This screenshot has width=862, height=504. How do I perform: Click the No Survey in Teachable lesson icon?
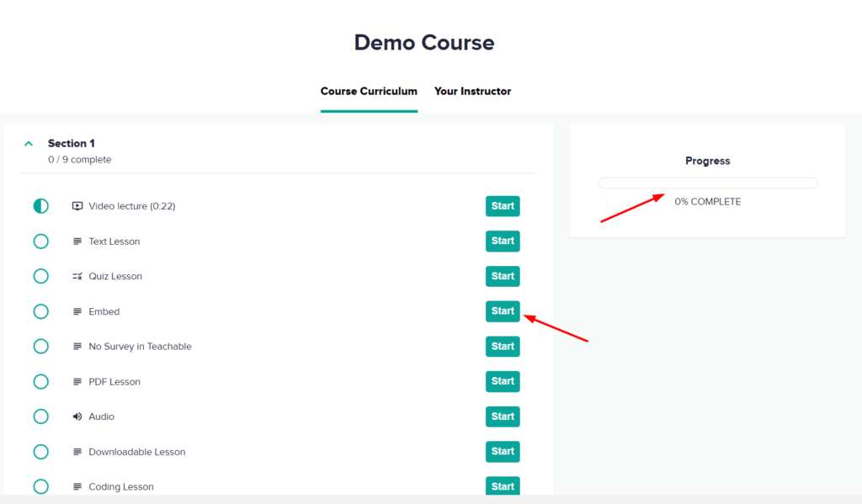coord(76,346)
